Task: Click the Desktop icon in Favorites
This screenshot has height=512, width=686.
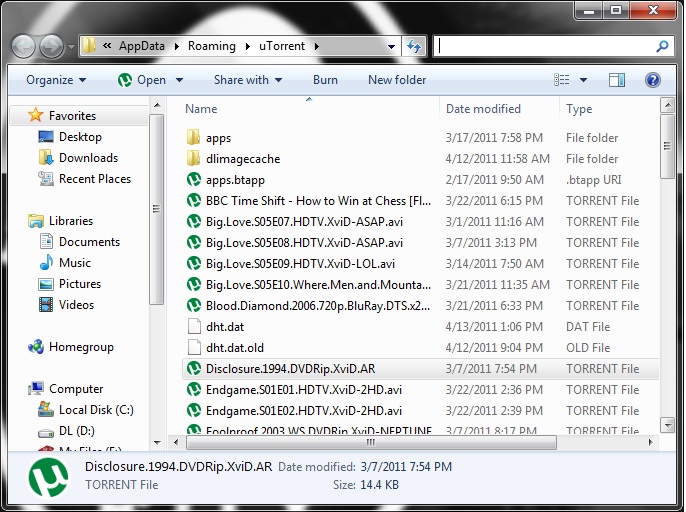Action: (x=46, y=137)
